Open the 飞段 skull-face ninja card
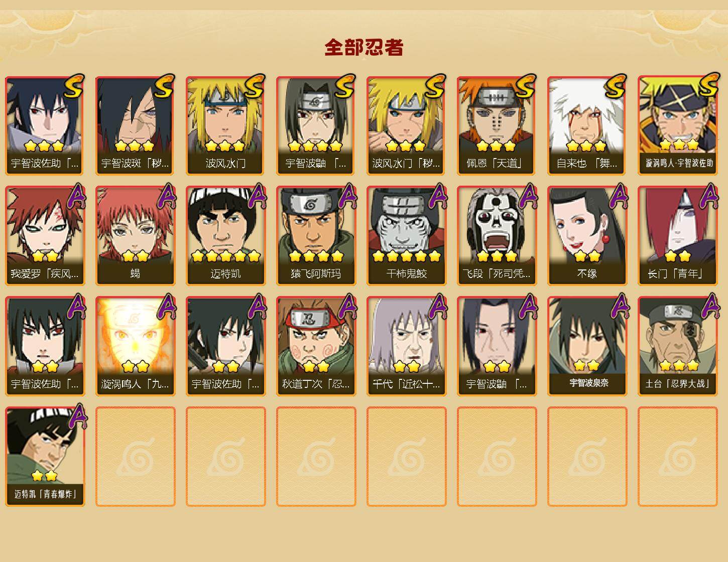The image size is (728, 562). 497,236
